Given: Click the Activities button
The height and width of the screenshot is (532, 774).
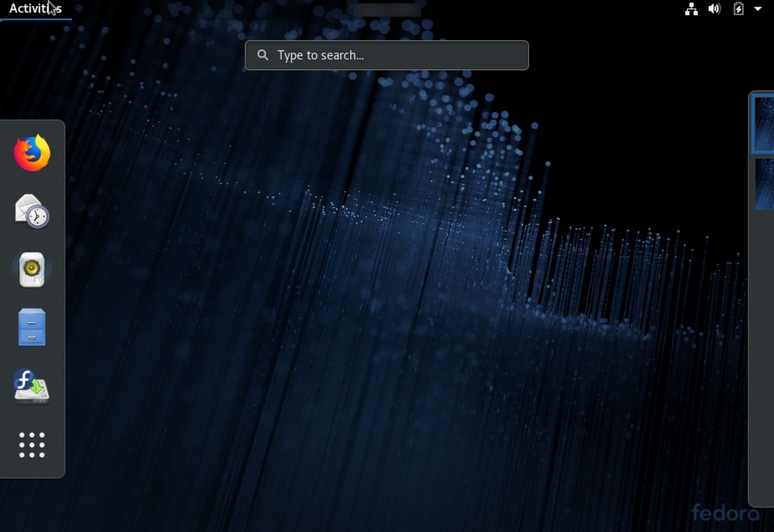Looking at the screenshot, I should click(35, 9).
